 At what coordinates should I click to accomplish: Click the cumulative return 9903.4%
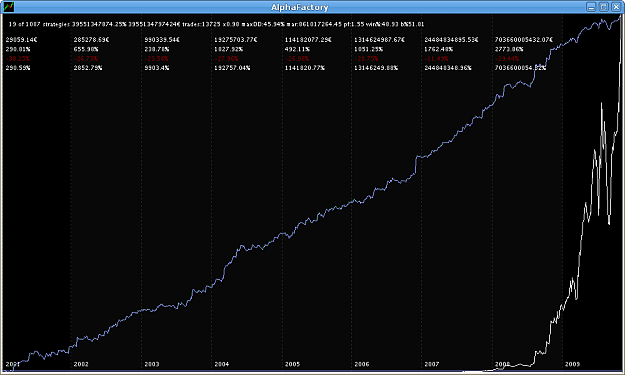157,68
